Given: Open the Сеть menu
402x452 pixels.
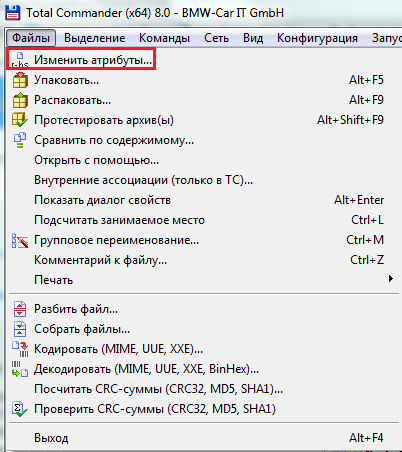Looking at the screenshot, I should [x=216, y=38].
